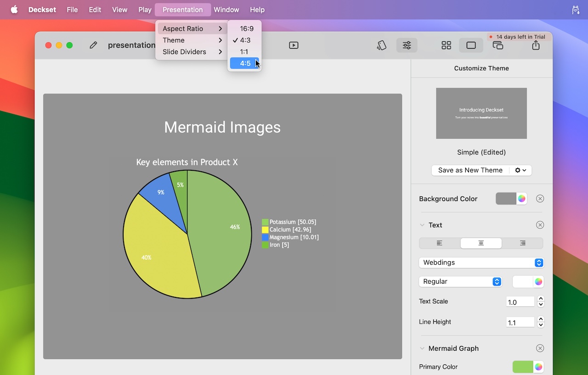Reset the Mermaid Graph section

(x=540, y=348)
